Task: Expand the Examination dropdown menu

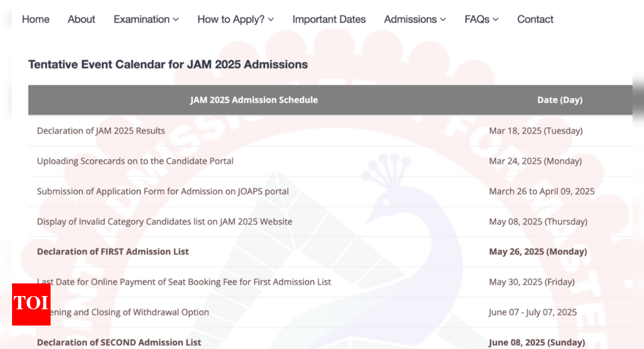Action: tap(142, 19)
